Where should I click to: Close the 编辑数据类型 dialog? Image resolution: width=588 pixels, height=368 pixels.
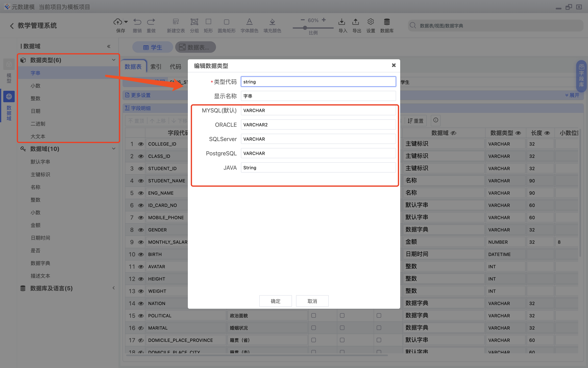(394, 65)
